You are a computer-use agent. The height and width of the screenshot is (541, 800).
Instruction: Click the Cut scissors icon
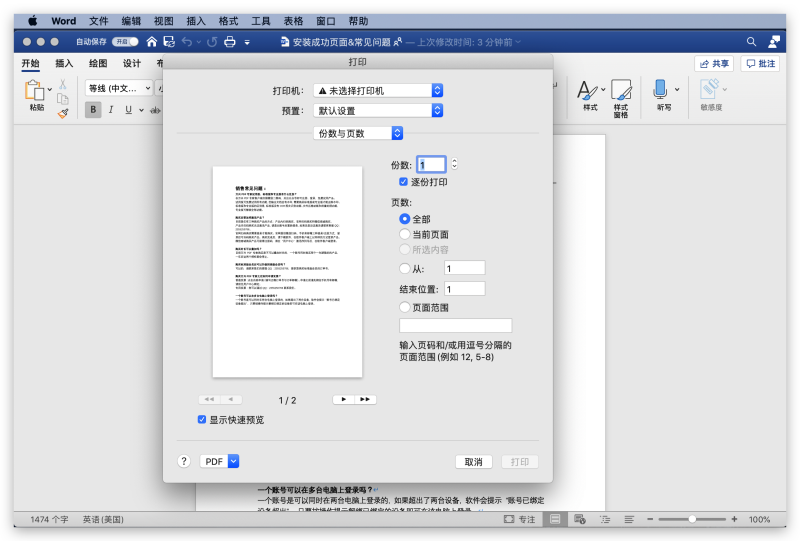[63, 84]
